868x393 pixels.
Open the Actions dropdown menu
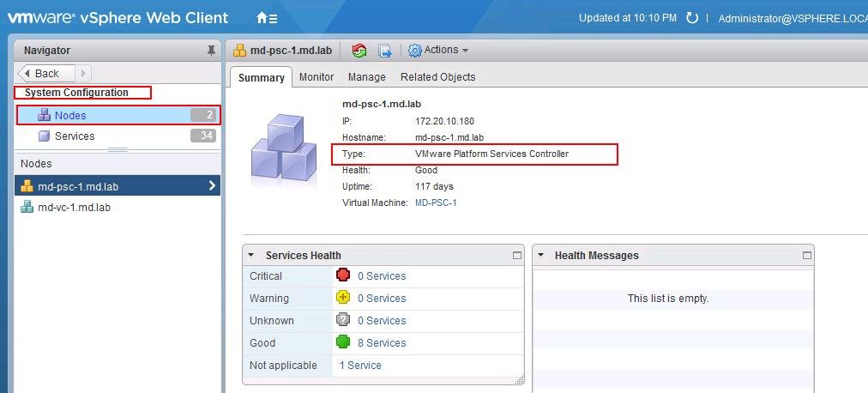pos(438,51)
